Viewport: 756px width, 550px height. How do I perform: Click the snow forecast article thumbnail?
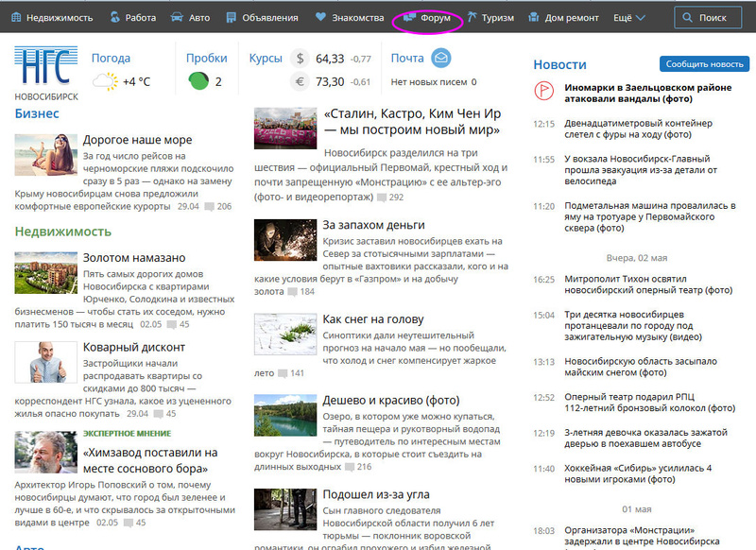(284, 334)
